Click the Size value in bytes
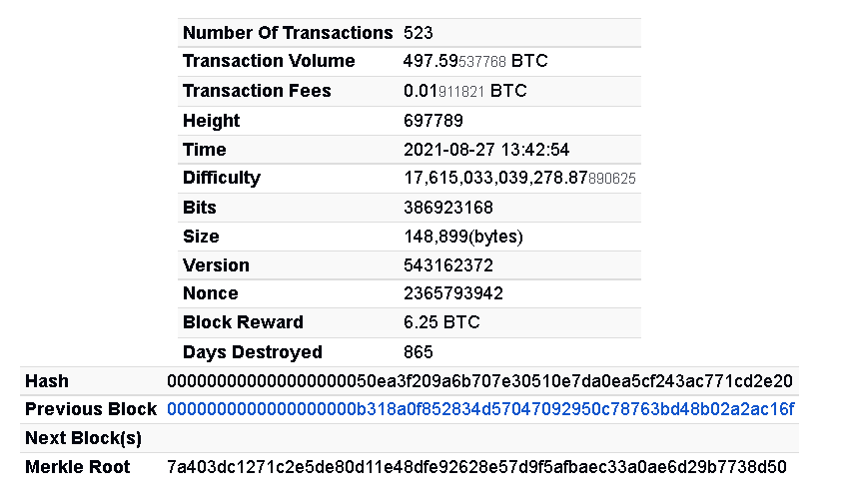 463,237
